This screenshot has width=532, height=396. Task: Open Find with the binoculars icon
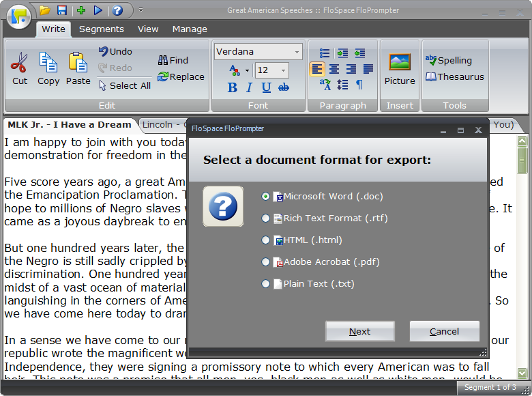pyautogui.click(x=173, y=61)
